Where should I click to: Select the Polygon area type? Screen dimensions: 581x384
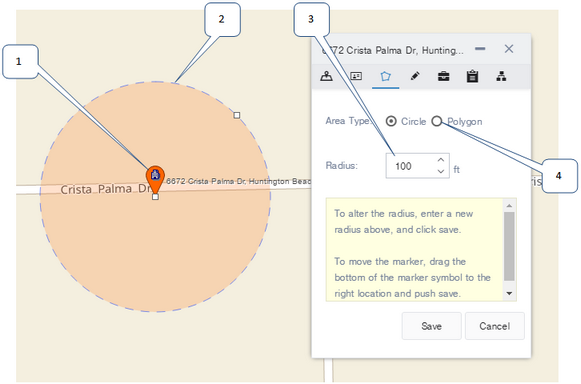click(437, 121)
